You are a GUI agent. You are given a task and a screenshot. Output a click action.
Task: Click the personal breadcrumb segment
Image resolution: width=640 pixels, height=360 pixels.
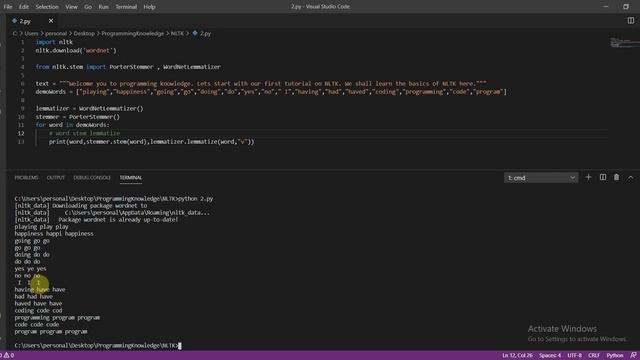coord(56,33)
